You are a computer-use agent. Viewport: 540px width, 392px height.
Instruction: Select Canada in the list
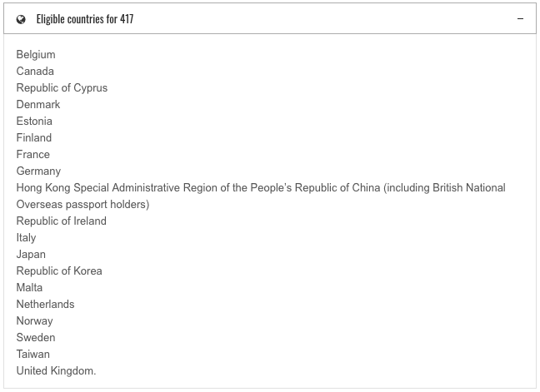point(35,72)
